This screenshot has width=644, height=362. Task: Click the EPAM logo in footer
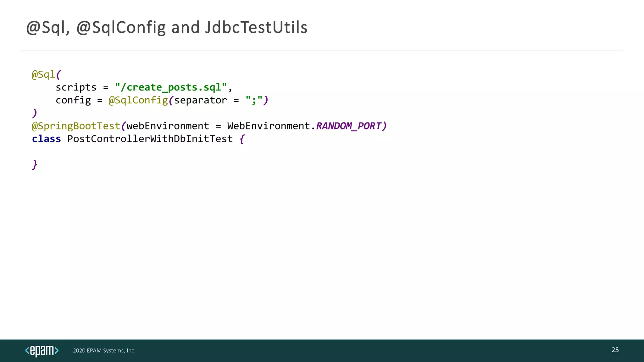click(x=42, y=351)
